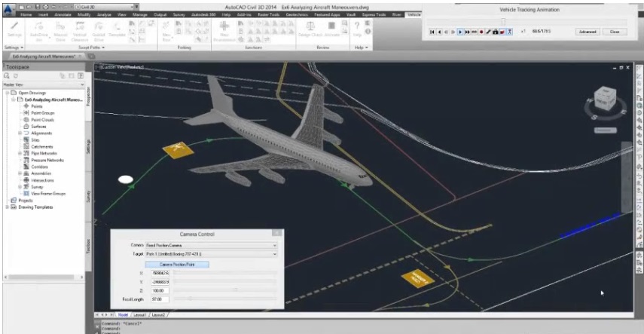The height and width of the screenshot is (334, 644).
Task: Select the Manual Drive tool
Action: [x=60, y=31]
